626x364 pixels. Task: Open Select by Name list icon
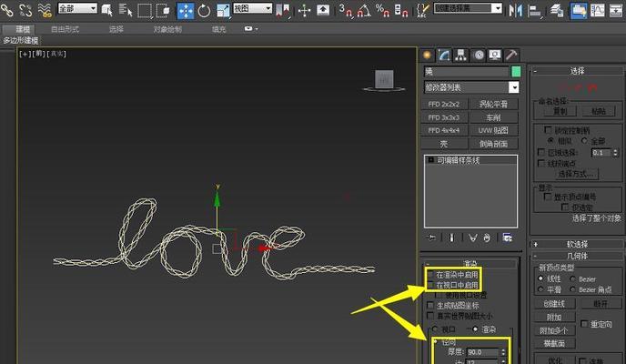coord(126,10)
